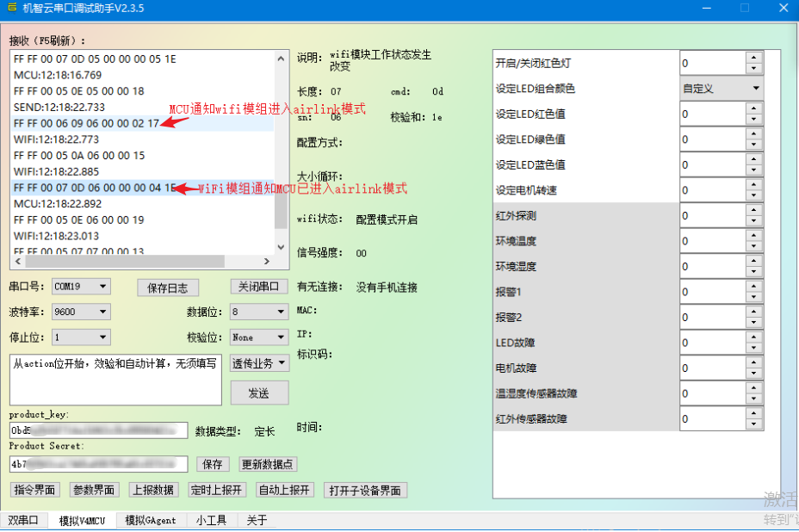The width and height of the screenshot is (799, 532).
Task: Click the 关闭串口 button
Action: point(259,287)
